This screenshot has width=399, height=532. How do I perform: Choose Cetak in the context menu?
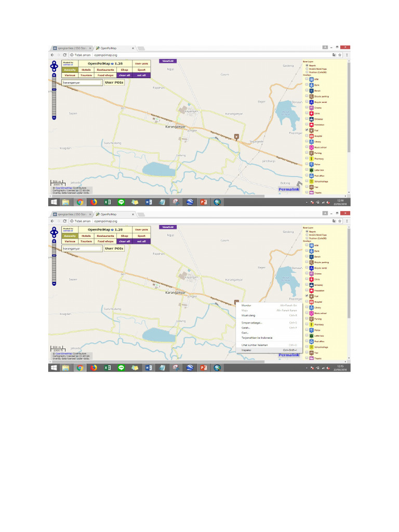269,328
